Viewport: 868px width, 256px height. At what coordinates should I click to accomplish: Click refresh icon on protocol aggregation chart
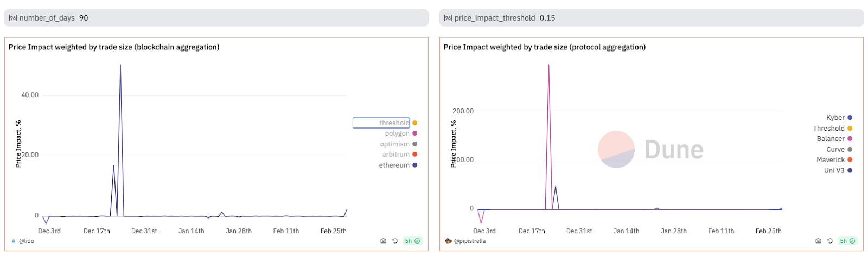click(x=830, y=241)
